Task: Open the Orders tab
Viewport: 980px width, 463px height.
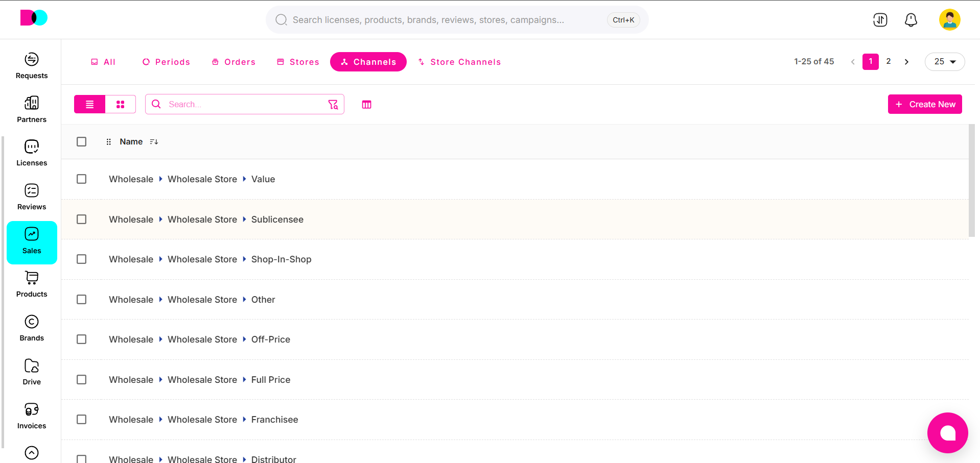Action: [x=234, y=62]
